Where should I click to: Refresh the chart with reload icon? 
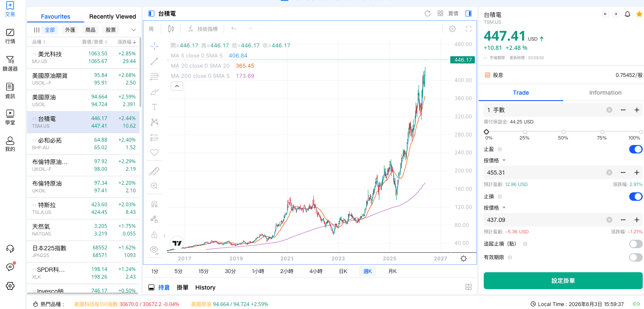click(x=428, y=14)
